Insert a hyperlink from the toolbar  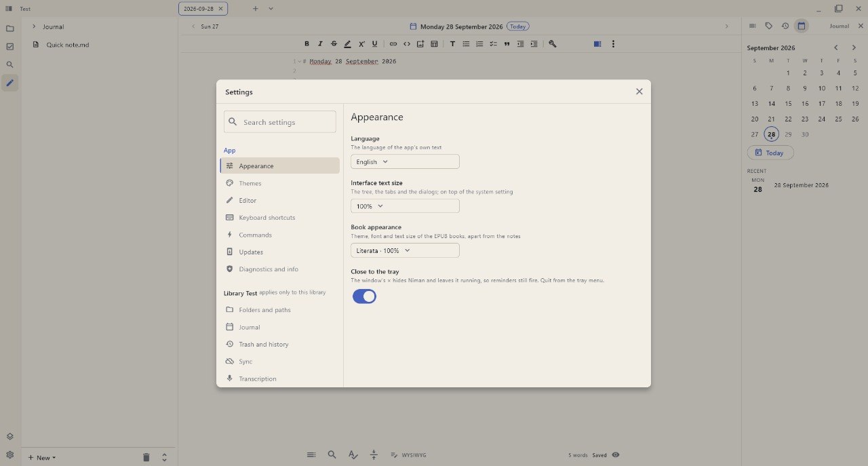coord(393,43)
